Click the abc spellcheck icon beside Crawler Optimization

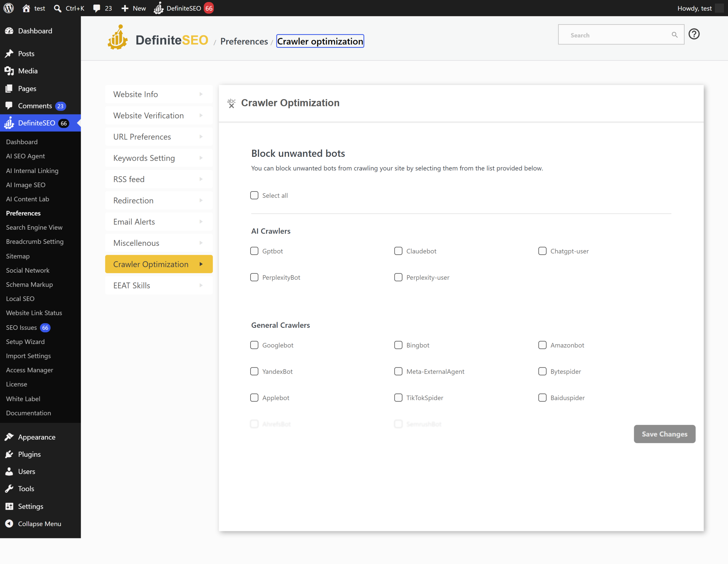(x=231, y=103)
